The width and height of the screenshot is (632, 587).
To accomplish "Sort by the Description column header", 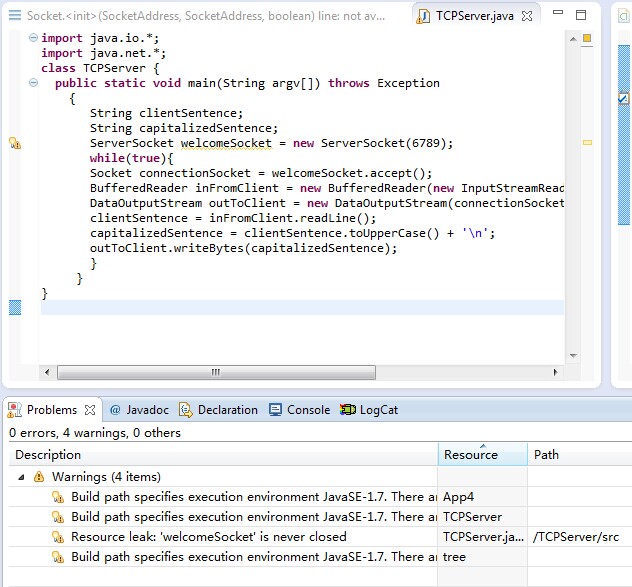I will pyautogui.click(x=223, y=454).
